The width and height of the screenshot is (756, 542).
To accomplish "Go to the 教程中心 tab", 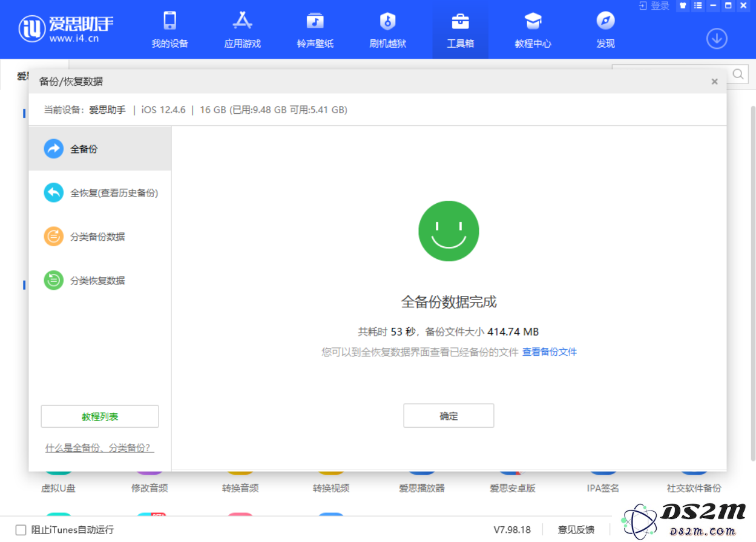I will coord(533,29).
